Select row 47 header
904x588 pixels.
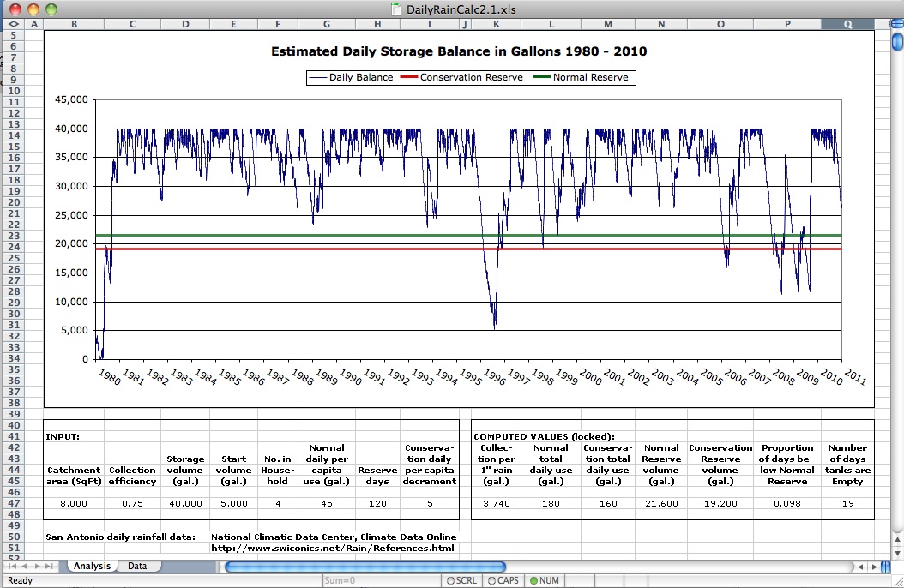point(12,503)
